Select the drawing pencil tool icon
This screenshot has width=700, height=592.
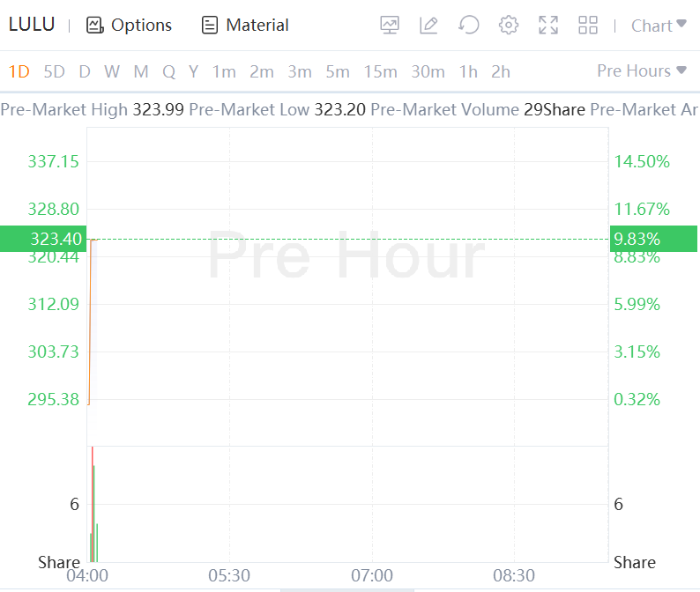point(429,26)
